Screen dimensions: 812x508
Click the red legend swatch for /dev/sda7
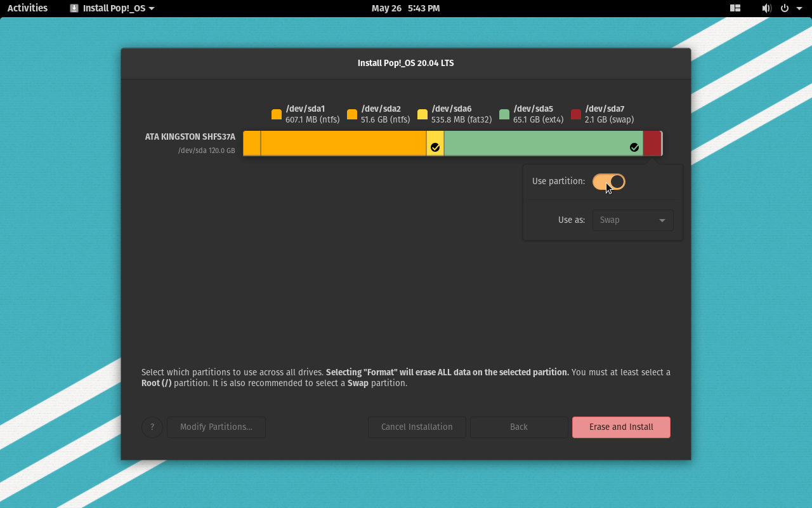point(576,114)
